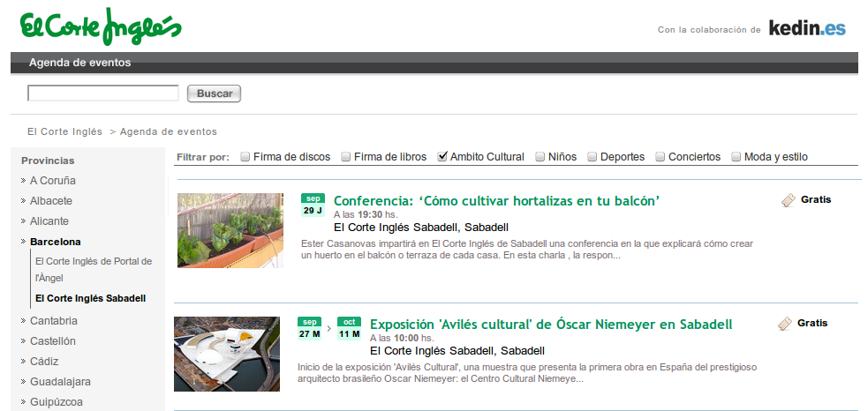Expand the Cantabria province entry

[53, 321]
